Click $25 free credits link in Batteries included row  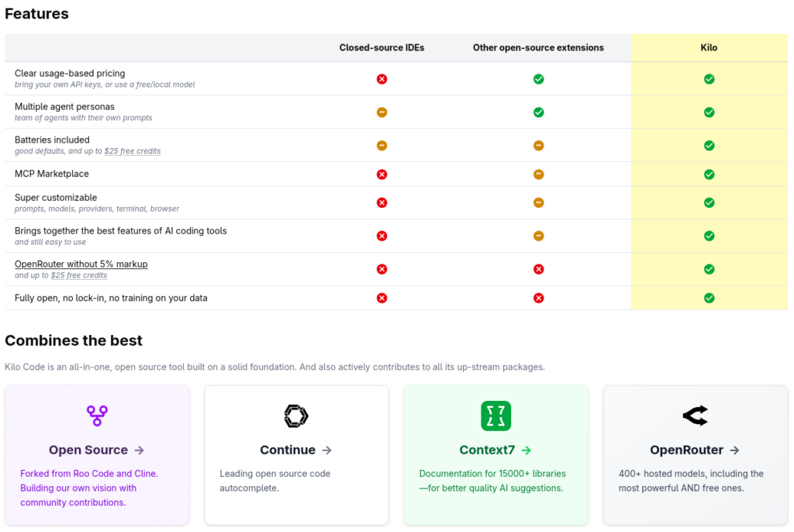[132, 151]
